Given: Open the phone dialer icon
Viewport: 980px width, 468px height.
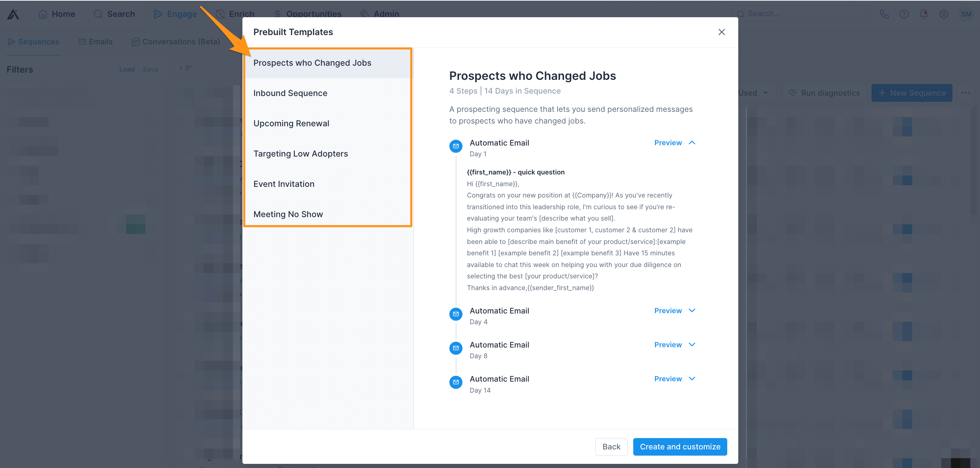Looking at the screenshot, I should tap(884, 14).
